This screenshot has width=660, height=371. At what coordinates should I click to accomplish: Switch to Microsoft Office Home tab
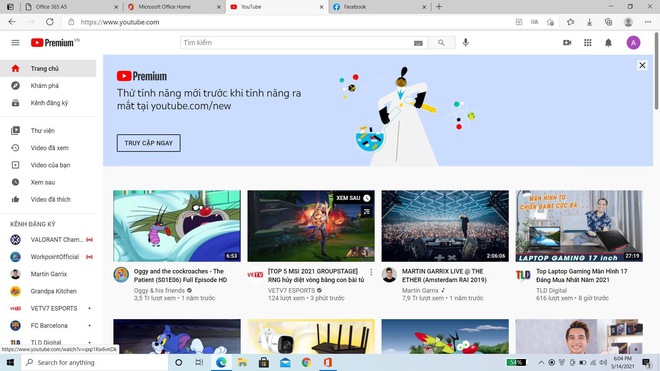point(173,7)
